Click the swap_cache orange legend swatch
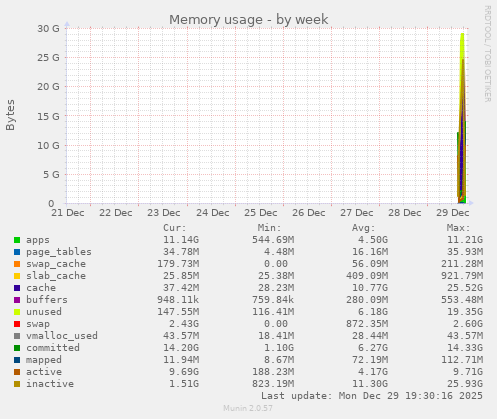This screenshot has height=419, width=497. [x=17, y=264]
